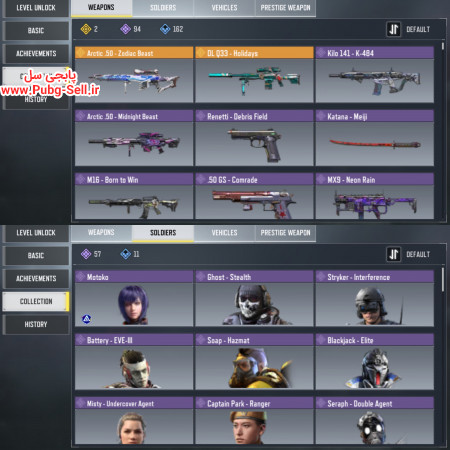The width and height of the screenshot is (450, 450).
Task: Select the Arctic .50 - Zodiac Beast weapon
Action: click(134, 74)
